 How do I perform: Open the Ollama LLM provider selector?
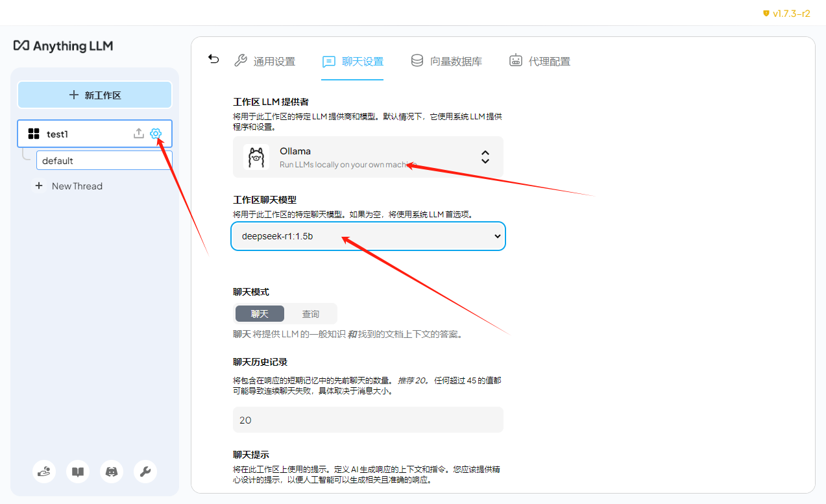point(368,157)
